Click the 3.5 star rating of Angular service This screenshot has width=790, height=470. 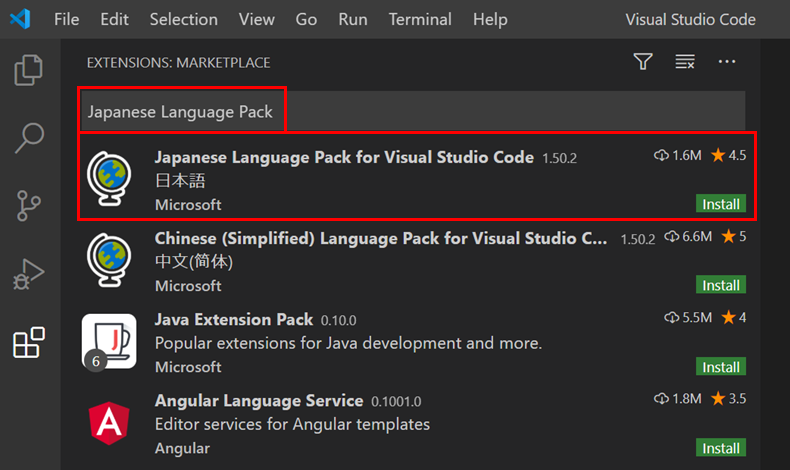tap(729, 398)
